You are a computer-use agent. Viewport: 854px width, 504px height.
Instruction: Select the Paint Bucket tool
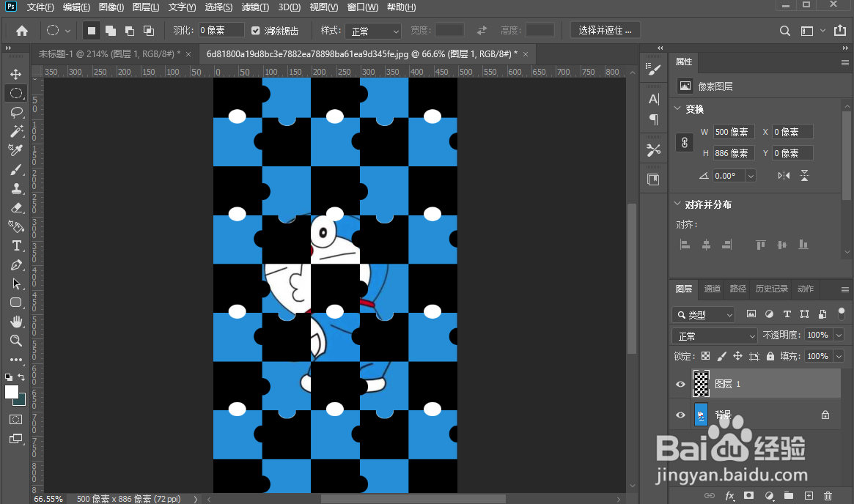tap(16, 226)
